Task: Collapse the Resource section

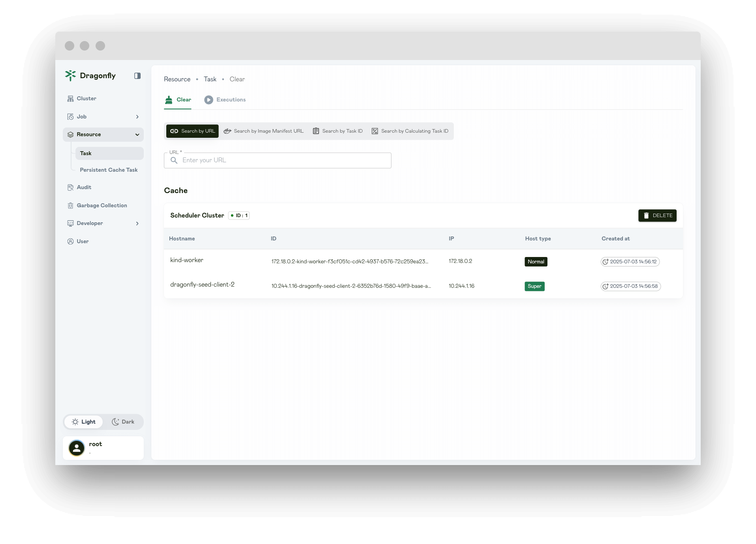Action: tap(137, 134)
